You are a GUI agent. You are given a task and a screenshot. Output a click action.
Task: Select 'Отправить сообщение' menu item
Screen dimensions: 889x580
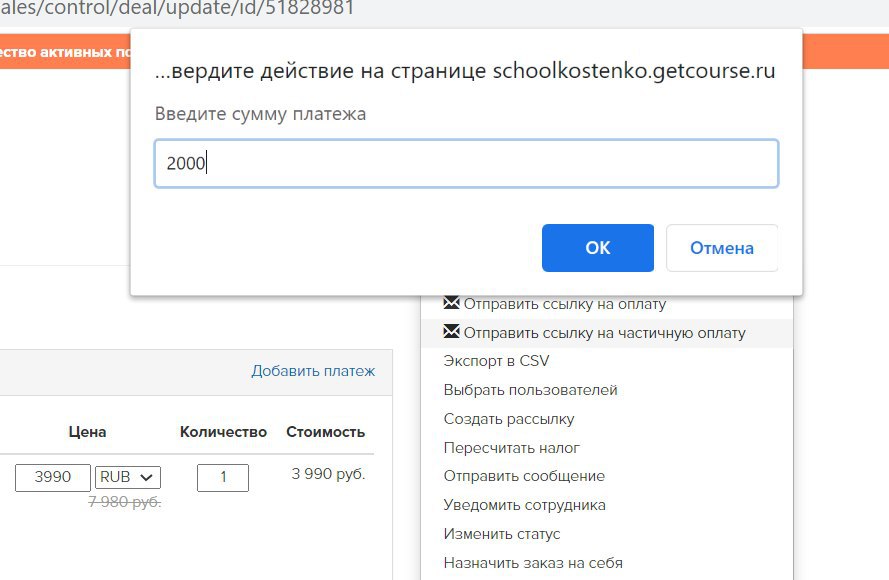pyautogui.click(x=524, y=476)
